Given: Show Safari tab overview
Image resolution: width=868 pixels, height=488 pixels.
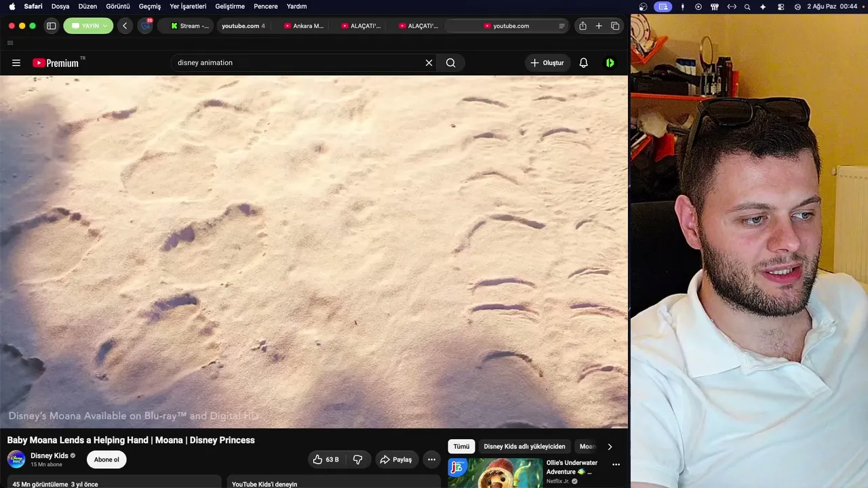Looking at the screenshot, I should tap(615, 26).
